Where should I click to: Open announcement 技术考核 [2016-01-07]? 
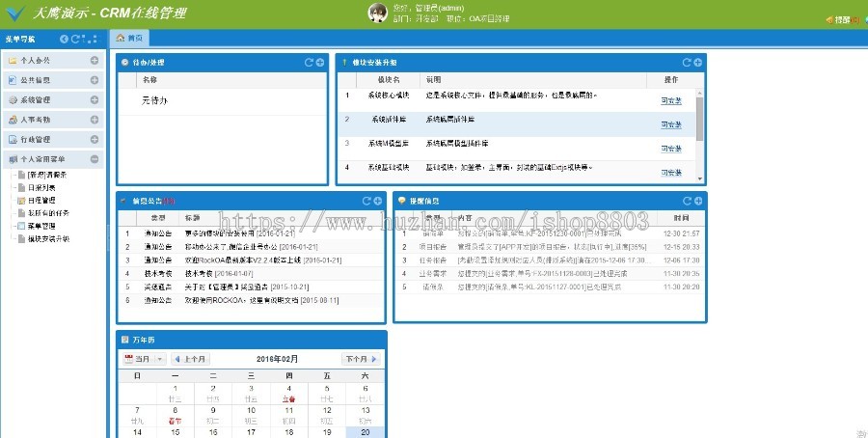click(x=219, y=274)
